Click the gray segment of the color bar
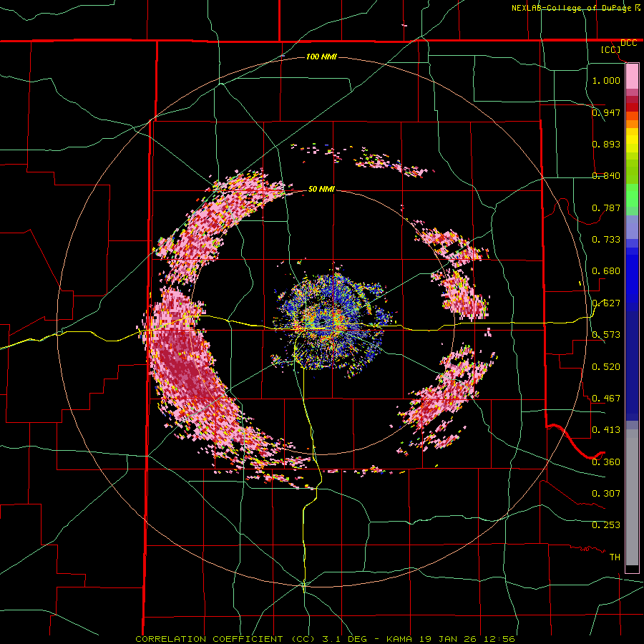 632,497
